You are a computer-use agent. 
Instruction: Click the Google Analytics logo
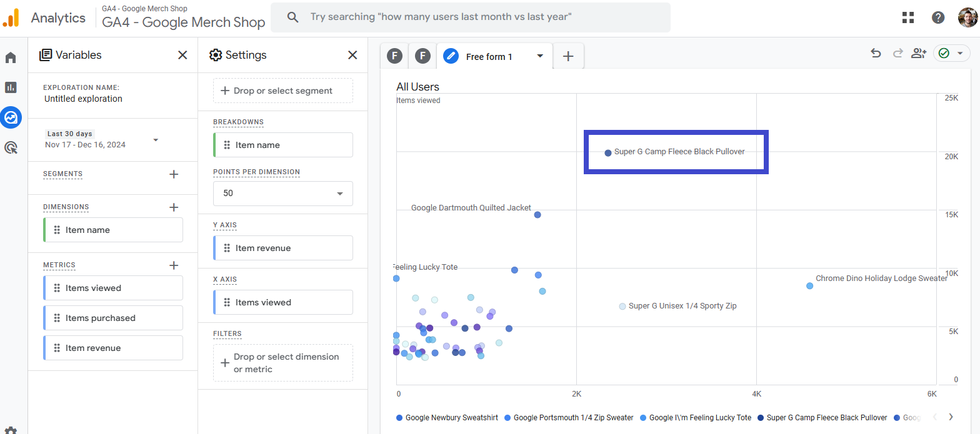coord(11,18)
